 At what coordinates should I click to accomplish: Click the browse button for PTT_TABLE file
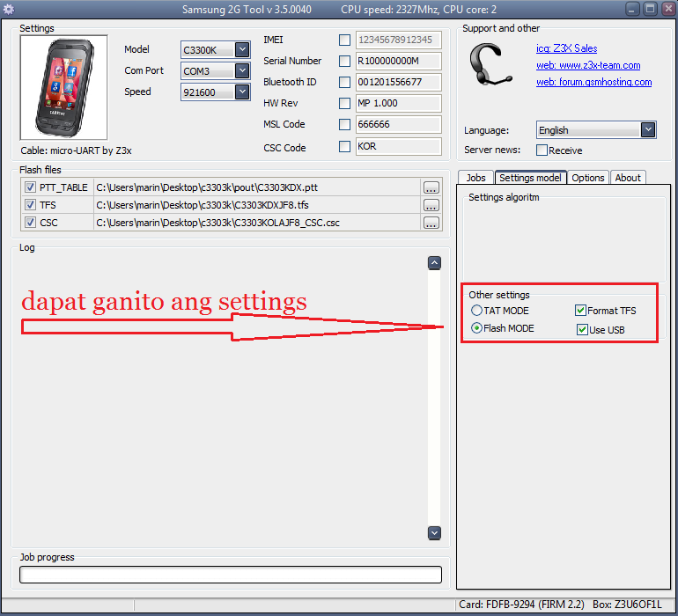pos(431,187)
